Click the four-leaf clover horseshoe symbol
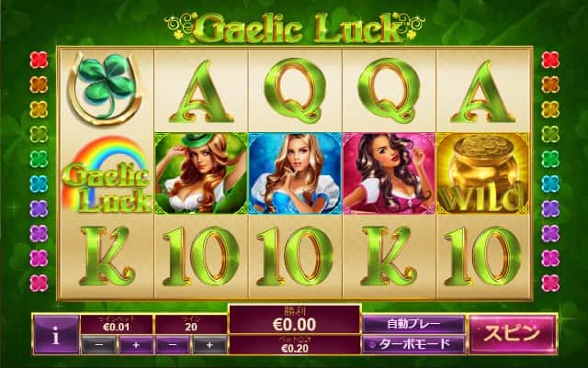The height and width of the screenshot is (368, 588). 106,90
